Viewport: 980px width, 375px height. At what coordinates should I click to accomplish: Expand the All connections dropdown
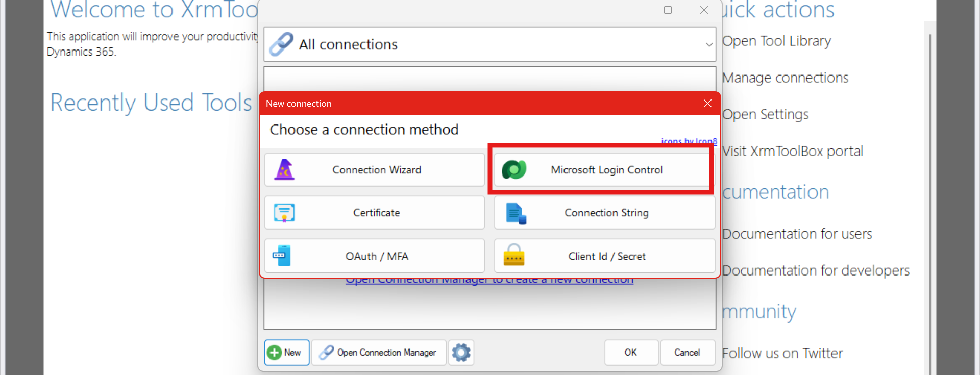point(708,45)
